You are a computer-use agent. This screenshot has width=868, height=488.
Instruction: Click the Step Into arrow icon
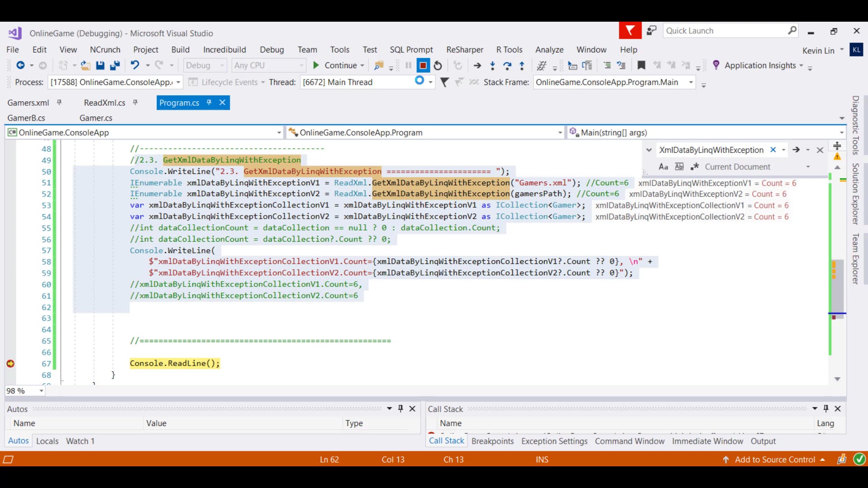coord(492,66)
